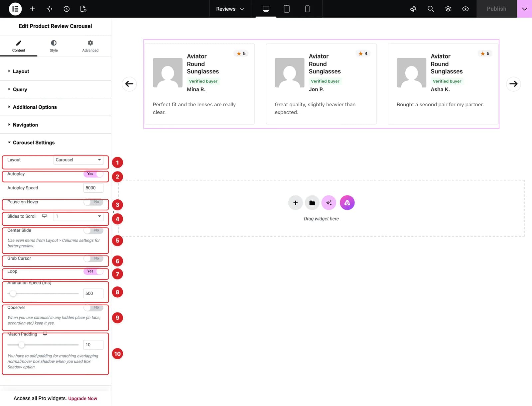Expand the Layout section

(56, 71)
